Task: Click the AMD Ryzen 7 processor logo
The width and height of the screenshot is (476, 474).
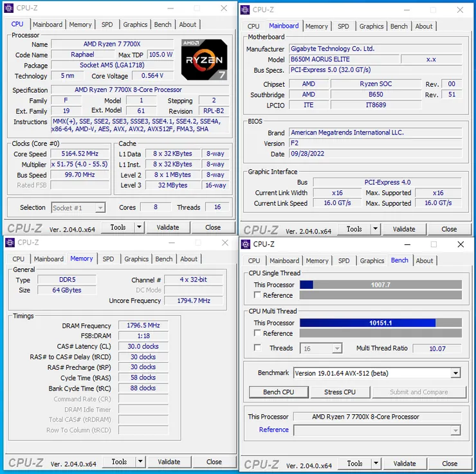Action: (204, 59)
